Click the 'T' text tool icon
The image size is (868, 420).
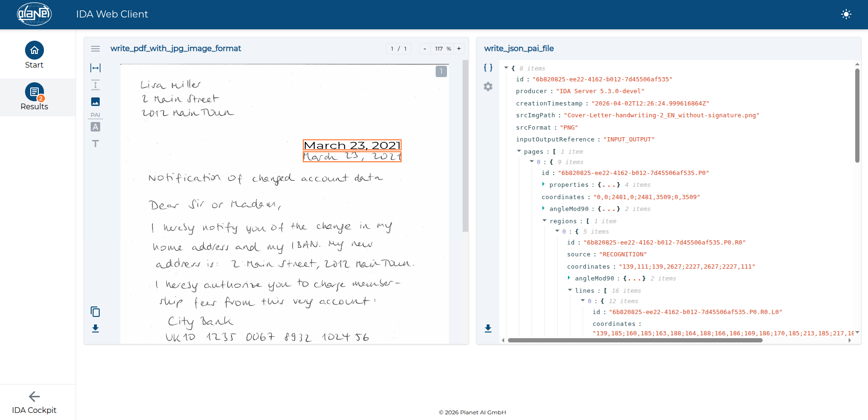pyautogui.click(x=95, y=144)
